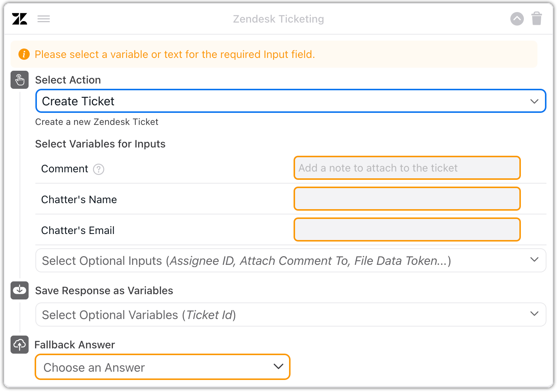The width and height of the screenshot is (557, 392).
Task: Delete the Zendesk Ticketing block with the trash icon
Action: coord(537,18)
